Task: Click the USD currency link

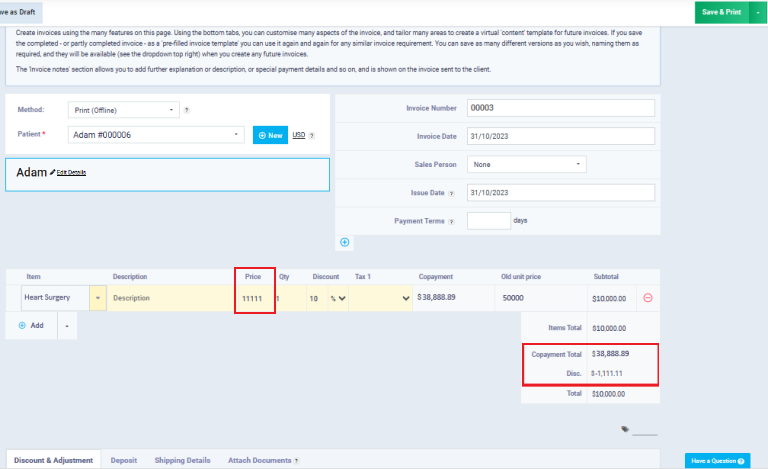Action: 298,135
